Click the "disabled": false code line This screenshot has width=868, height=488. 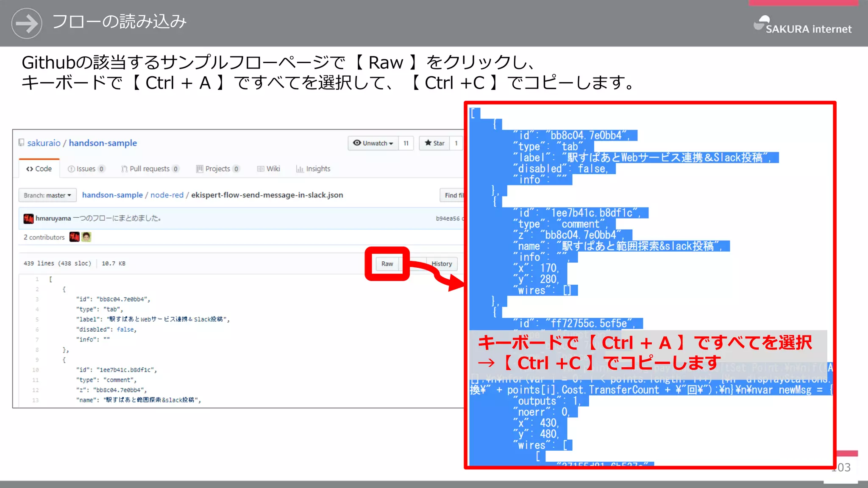[106, 329]
